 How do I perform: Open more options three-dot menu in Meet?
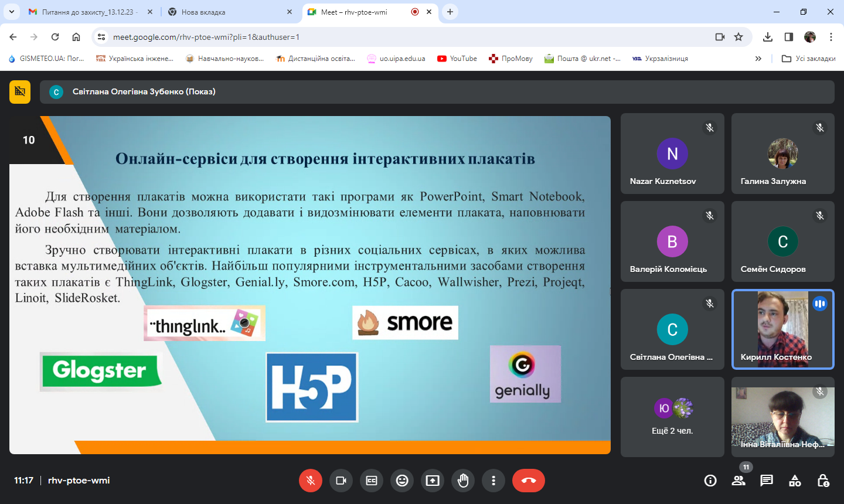(494, 481)
